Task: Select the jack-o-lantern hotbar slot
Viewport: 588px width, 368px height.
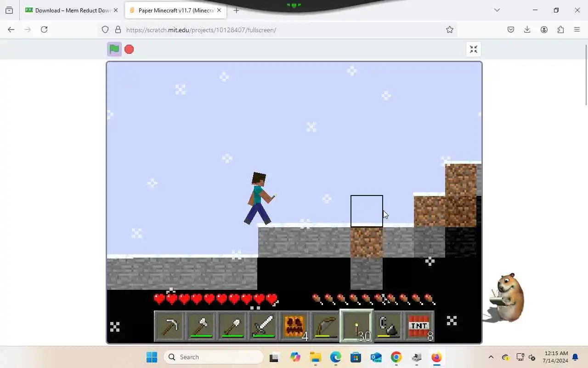Action: pos(294,326)
